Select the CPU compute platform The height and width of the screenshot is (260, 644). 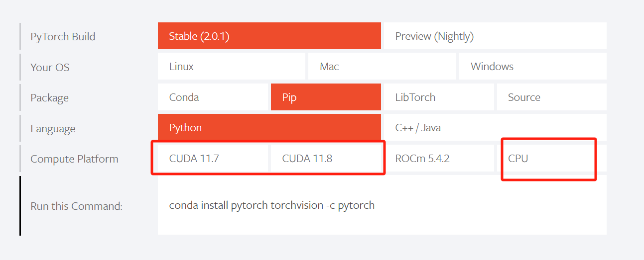[x=551, y=159]
